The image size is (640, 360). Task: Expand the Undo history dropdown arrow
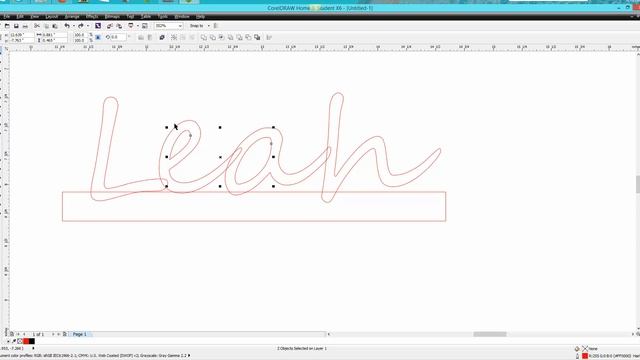click(x=73, y=26)
